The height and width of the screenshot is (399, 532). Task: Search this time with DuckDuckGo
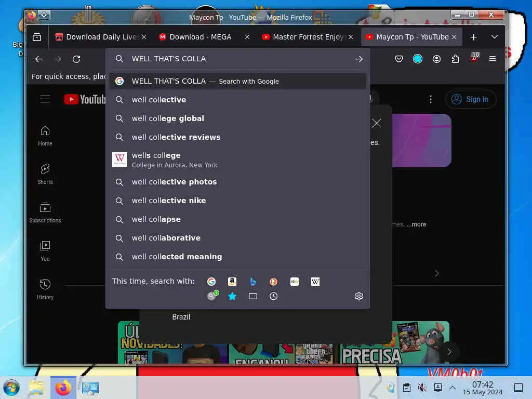click(273, 282)
